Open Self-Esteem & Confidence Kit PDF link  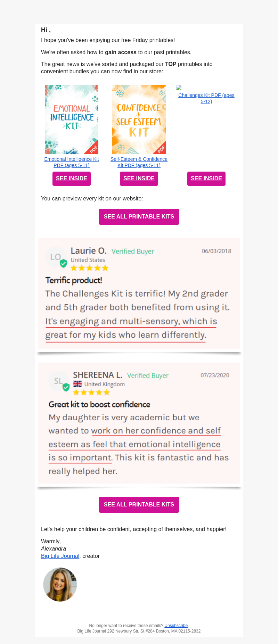click(139, 162)
